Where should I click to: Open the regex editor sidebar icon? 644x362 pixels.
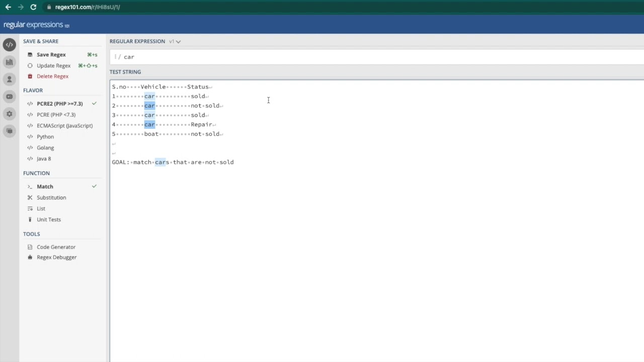[x=9, y=45]
